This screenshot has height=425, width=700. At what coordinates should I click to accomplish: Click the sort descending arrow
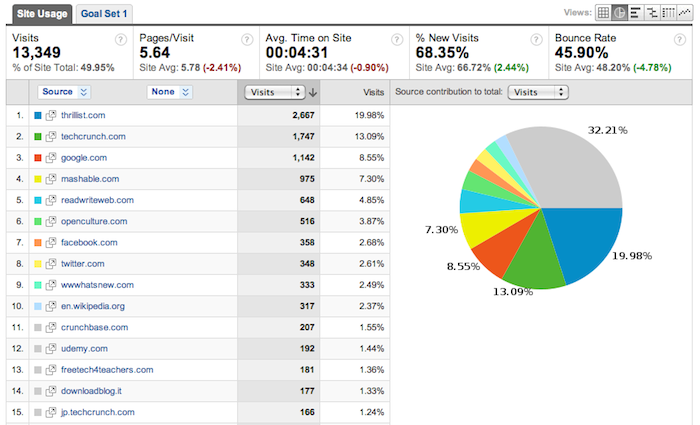point(313,92)
